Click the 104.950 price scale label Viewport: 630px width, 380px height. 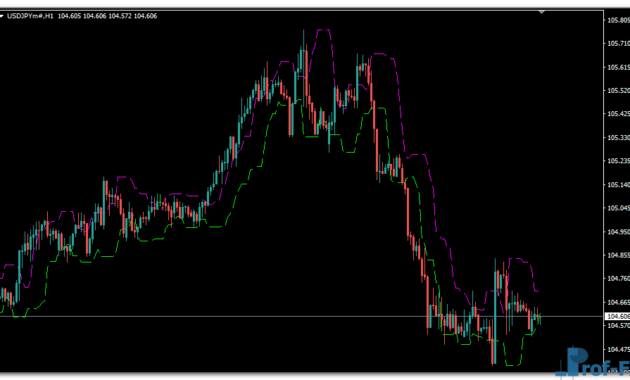[x=618, y=232]
